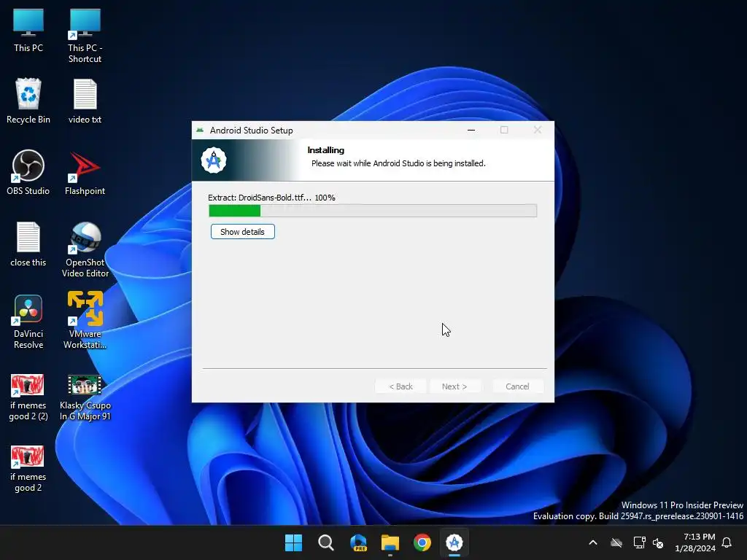Image resolution: width=747 pixels, height=560 pixels.
Task: Select Flashpoint desktop shortcut
Action: click(x=85, y=172)
